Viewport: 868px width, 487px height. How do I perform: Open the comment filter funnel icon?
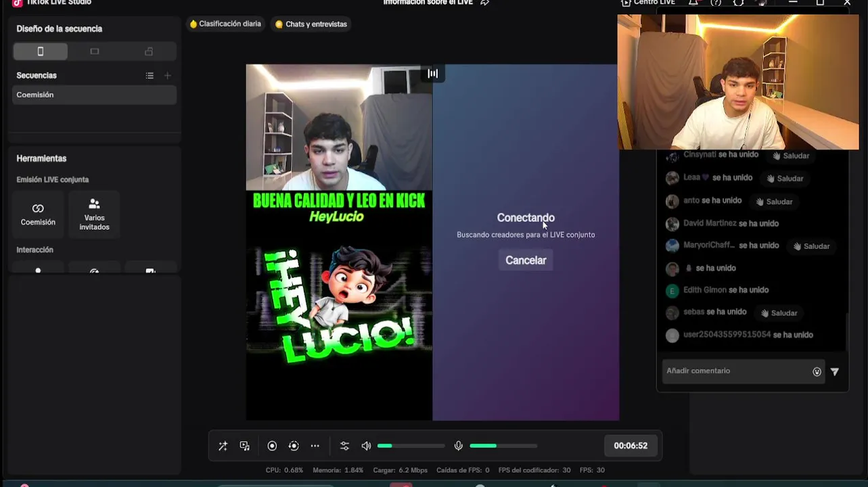pyautogui.click(x=835, y=371)
